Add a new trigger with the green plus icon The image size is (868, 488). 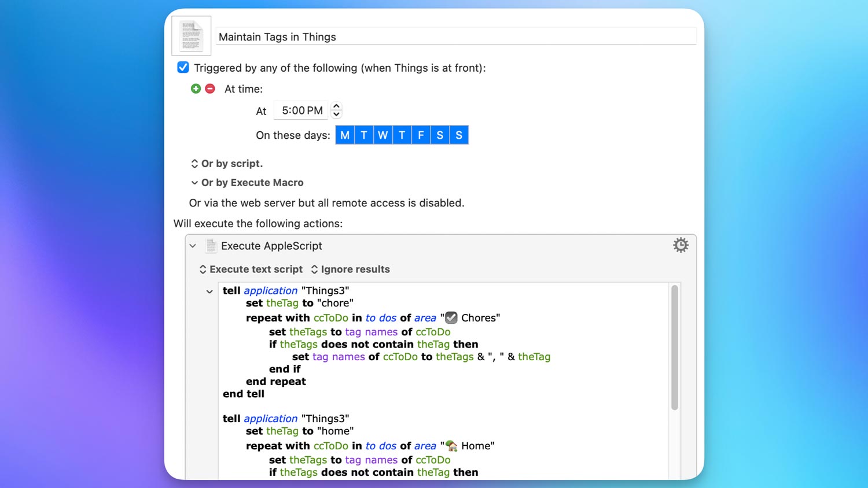[x=196, y=88]
